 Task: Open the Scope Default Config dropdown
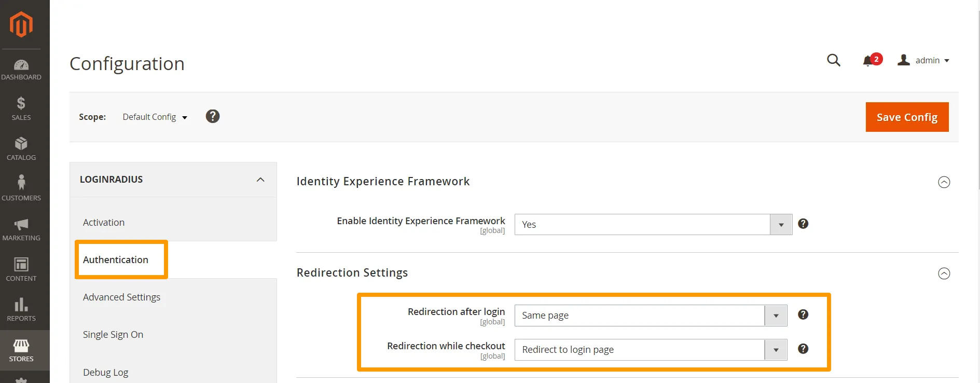coord(155,117)
